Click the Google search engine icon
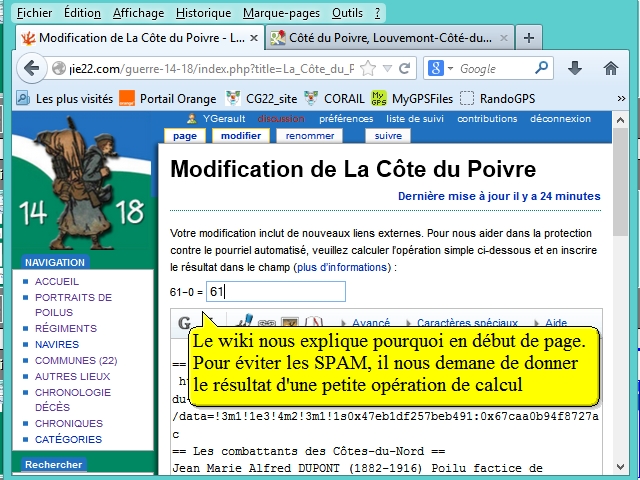 436,68
